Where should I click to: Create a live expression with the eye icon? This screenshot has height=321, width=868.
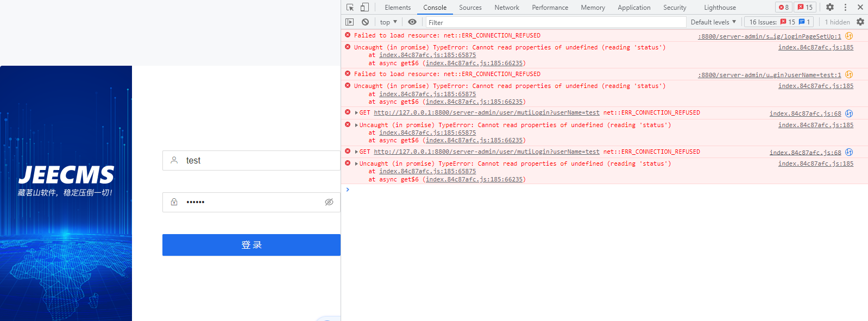pyautogui.click(x=412, y=22)
